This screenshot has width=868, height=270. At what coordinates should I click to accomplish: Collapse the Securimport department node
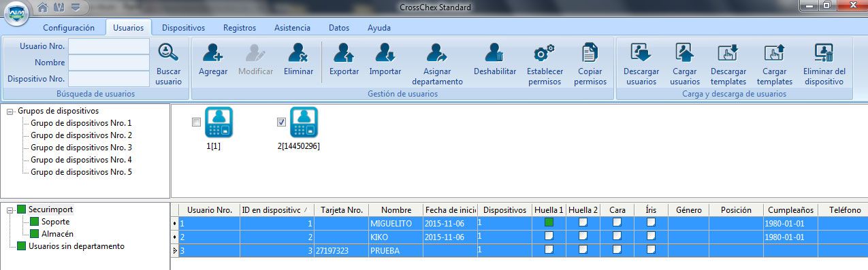(10, 210)
